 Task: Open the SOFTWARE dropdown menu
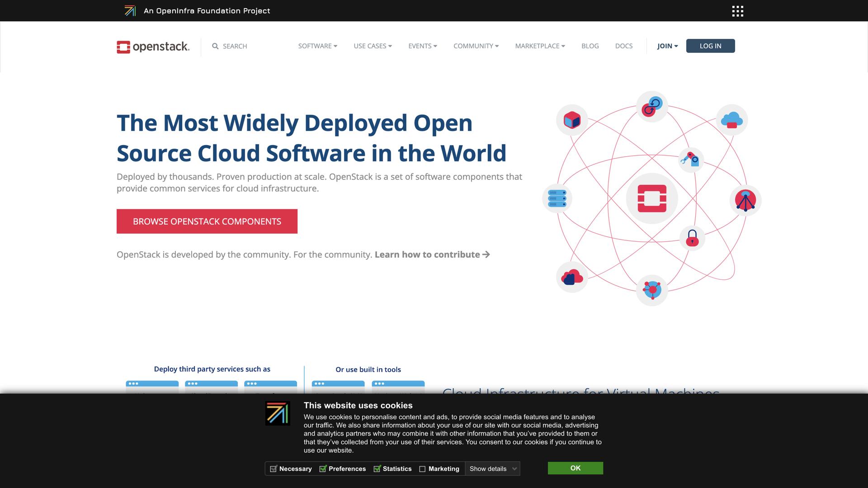click(317, 46)
